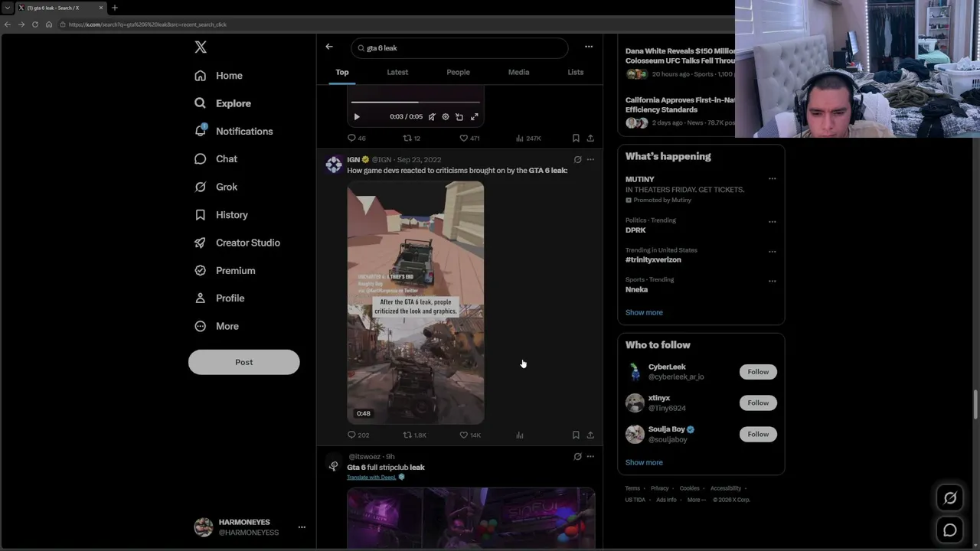Open Notifications in sidebar
The width and height of the screenshot is (980, 551).
click(x=234, y=131)
